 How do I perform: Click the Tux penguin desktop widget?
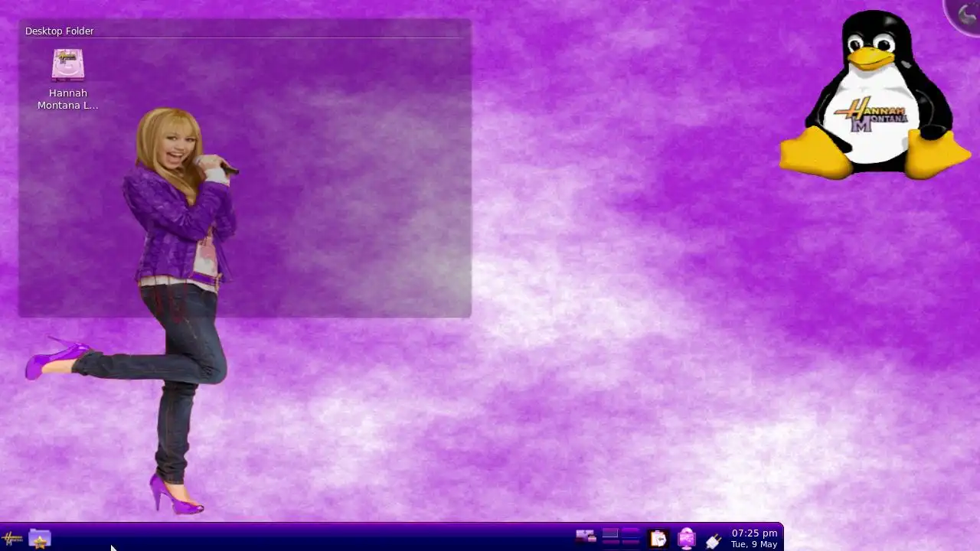875,94
